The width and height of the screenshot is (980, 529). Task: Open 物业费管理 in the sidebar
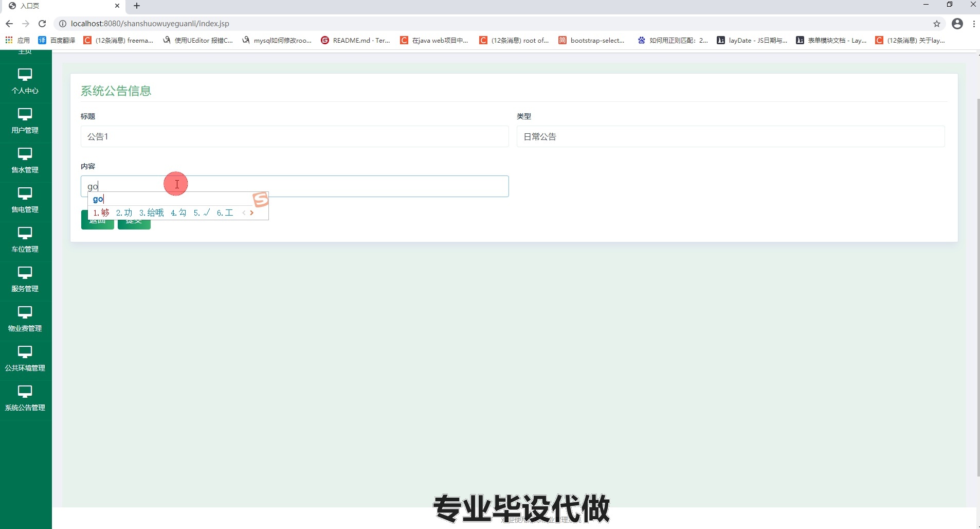pyautogui.click(x=25, y=319)
